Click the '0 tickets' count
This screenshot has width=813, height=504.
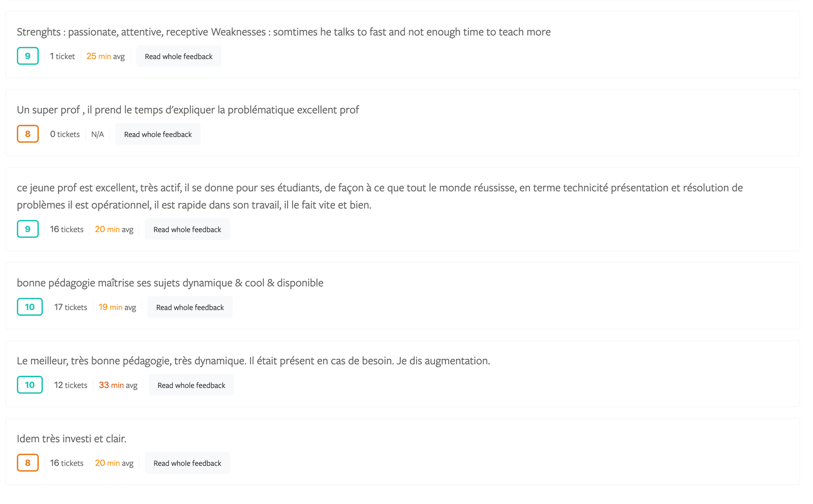click(x=65, y=134)
